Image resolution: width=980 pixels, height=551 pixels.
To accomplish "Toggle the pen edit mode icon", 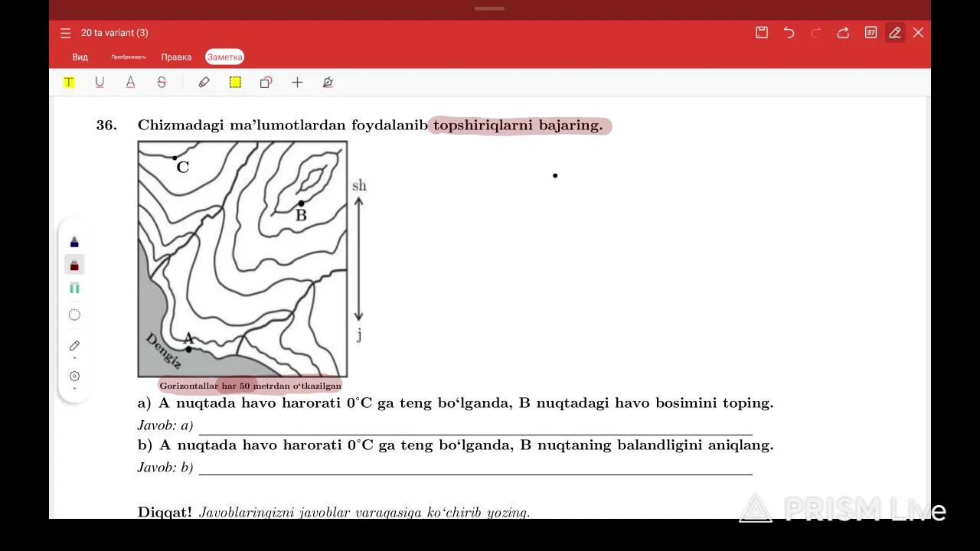I will [895, 32].
